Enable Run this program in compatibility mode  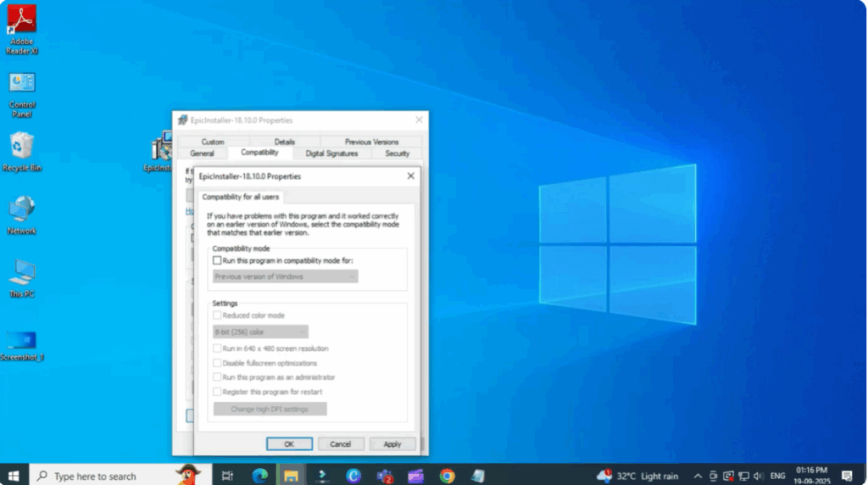pyautogui.click(x=217, y=260)
